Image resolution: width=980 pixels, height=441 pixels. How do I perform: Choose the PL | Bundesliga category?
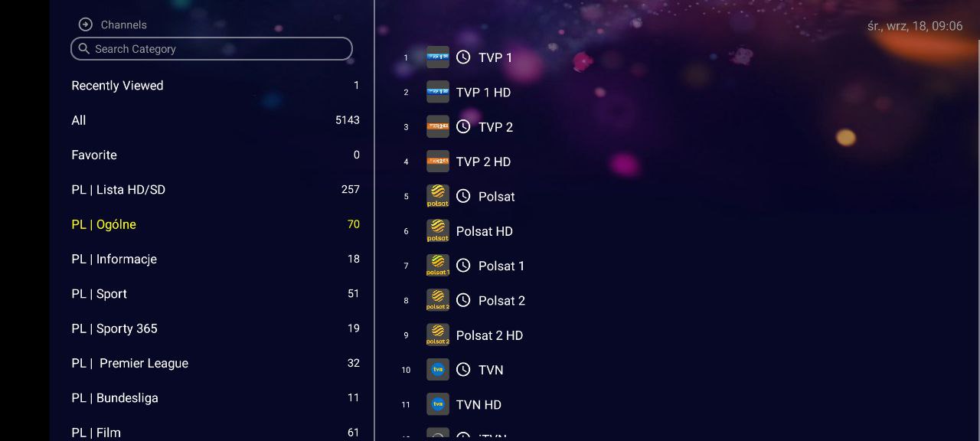[115, 398]
